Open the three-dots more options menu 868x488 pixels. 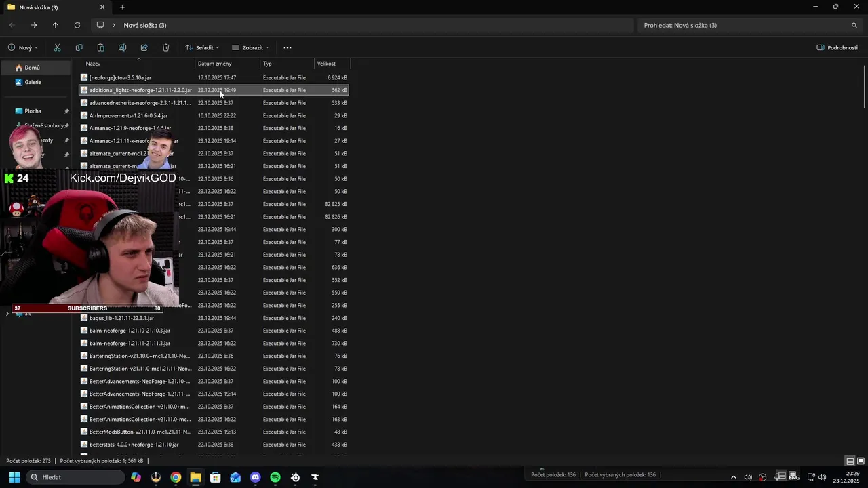pyautogui.click(x=288, y=47)
